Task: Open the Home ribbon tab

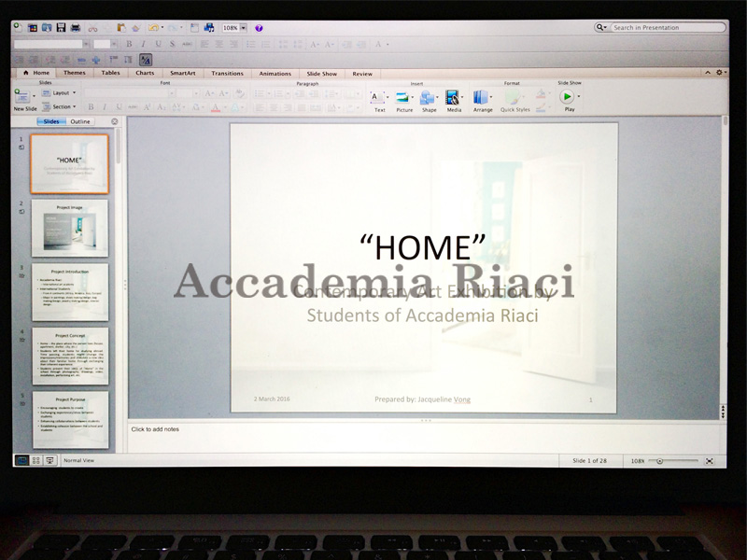Action: click(x=36, y=73)
